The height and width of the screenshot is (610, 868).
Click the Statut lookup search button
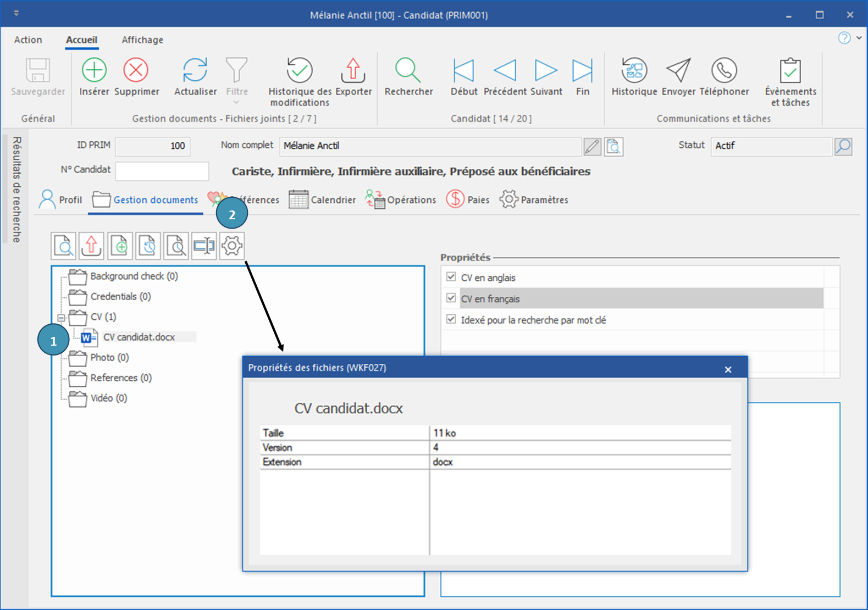843,146
